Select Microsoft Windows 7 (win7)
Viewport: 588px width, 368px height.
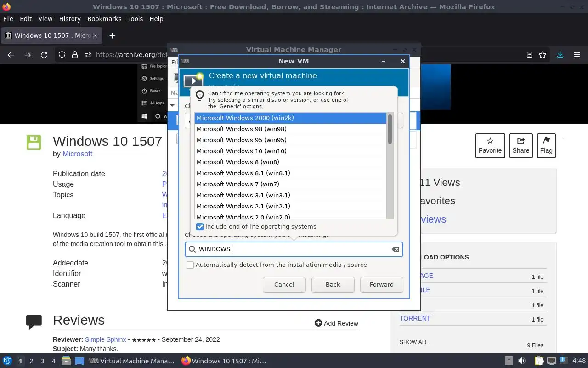(290, 184)
